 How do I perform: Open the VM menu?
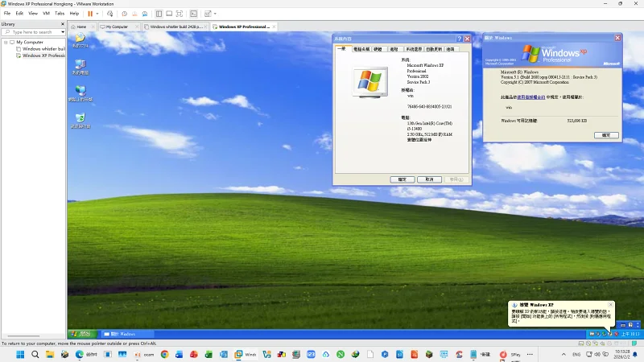tap(46, 14)
